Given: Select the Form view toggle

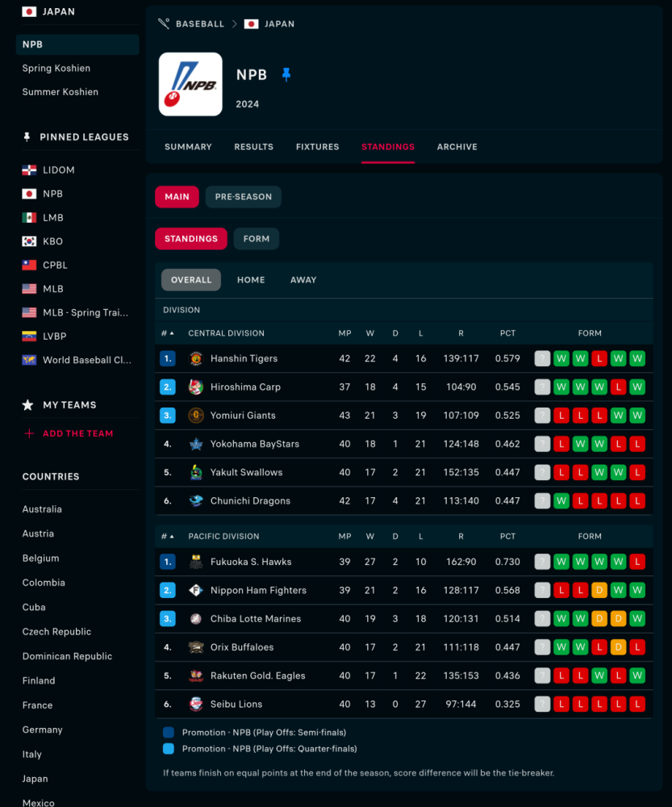Looking at the screenshot, I should [257, 239].
